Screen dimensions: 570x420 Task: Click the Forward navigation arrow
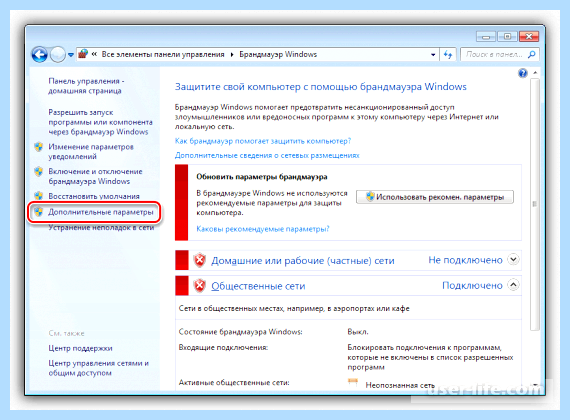pos(57,55)
